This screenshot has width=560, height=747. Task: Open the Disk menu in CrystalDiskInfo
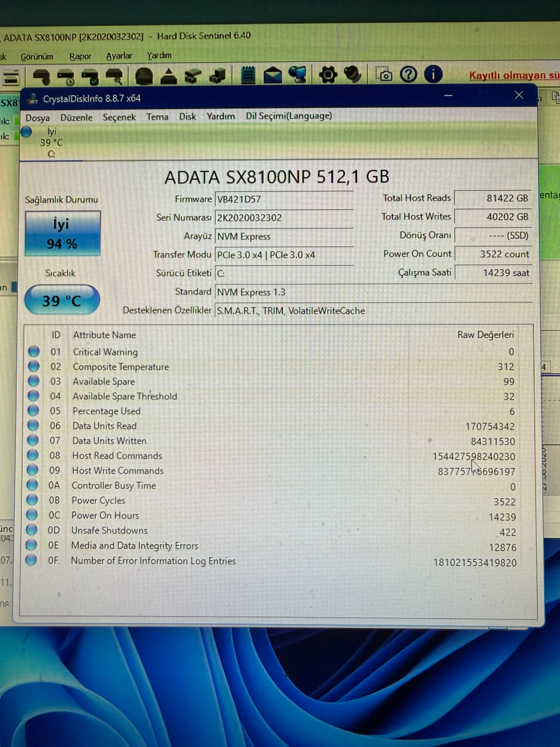(187, 117)
